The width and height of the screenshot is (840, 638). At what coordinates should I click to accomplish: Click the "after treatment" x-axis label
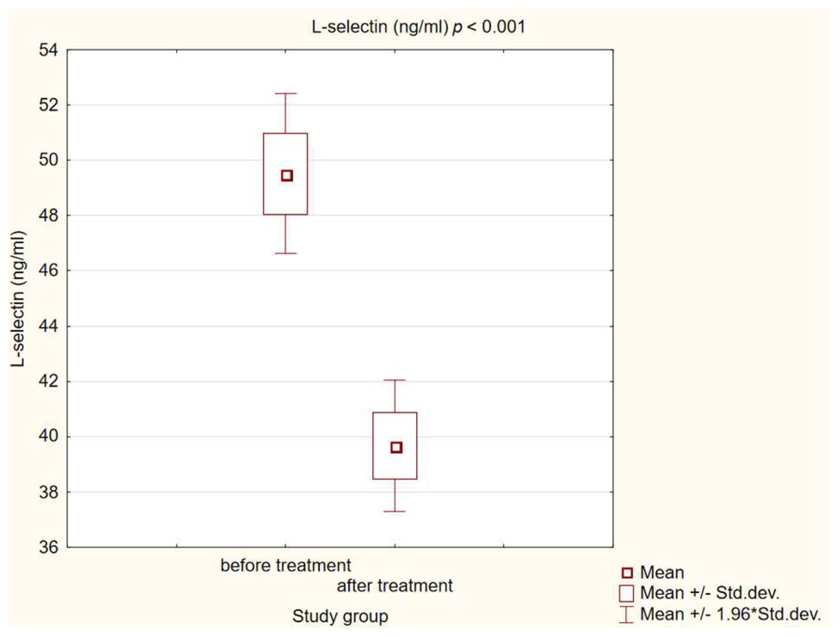[x=395, y=586]
